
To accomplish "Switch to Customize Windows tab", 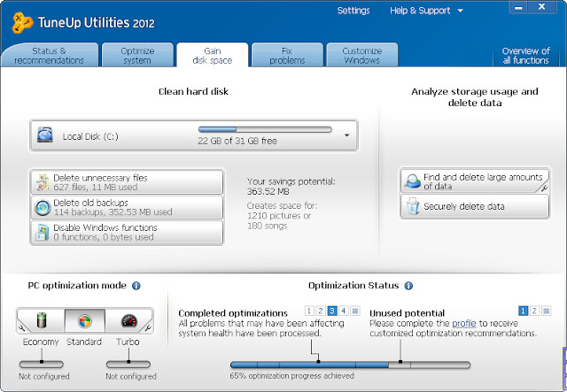I will [x=362, y=55].
